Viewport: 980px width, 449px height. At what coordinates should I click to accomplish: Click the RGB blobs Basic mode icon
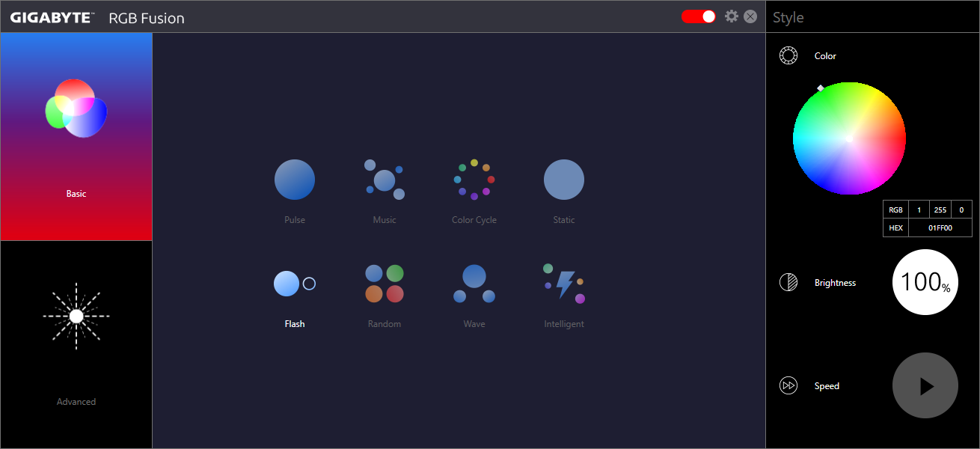click(x=76, y=108)
